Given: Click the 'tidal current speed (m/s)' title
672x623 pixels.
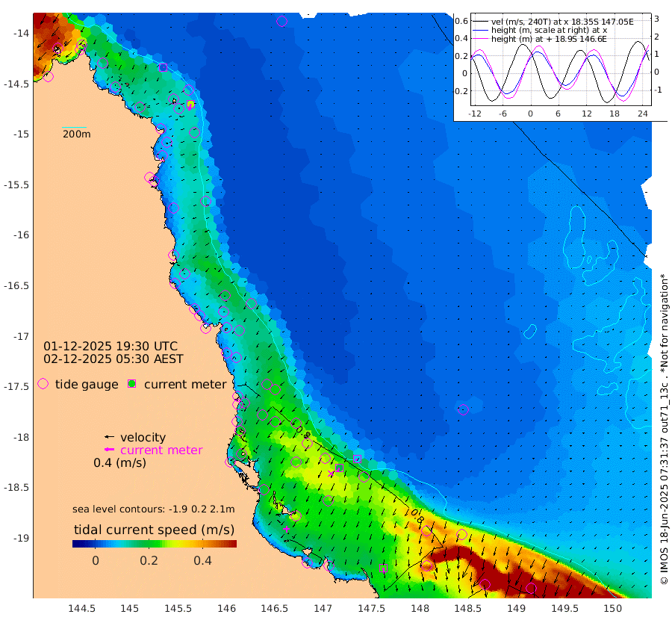Looking at the screenshot, I should 155,530.
